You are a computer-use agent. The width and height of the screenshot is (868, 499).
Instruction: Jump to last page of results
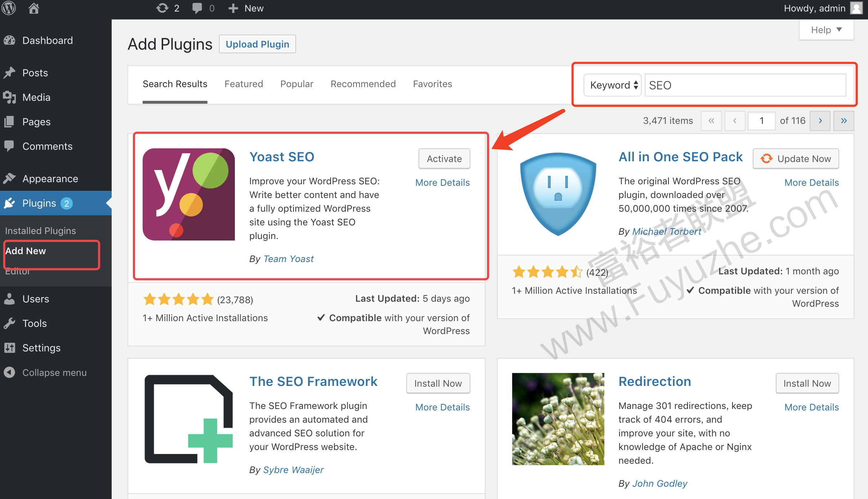844,121
